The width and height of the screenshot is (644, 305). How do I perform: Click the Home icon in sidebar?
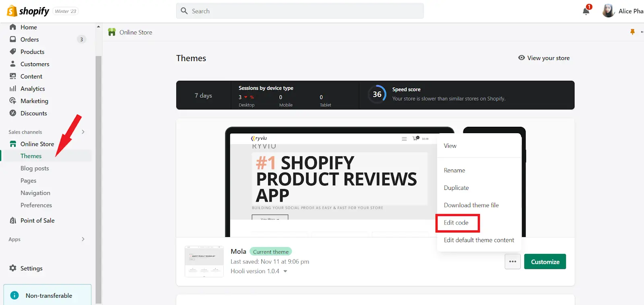[x=13, y=27]
